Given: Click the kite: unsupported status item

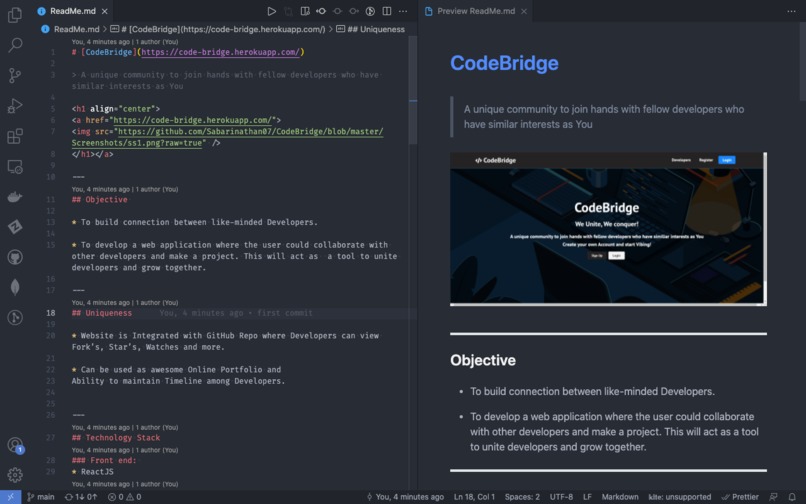Looking at the screenshot, I should click(680, 497).
